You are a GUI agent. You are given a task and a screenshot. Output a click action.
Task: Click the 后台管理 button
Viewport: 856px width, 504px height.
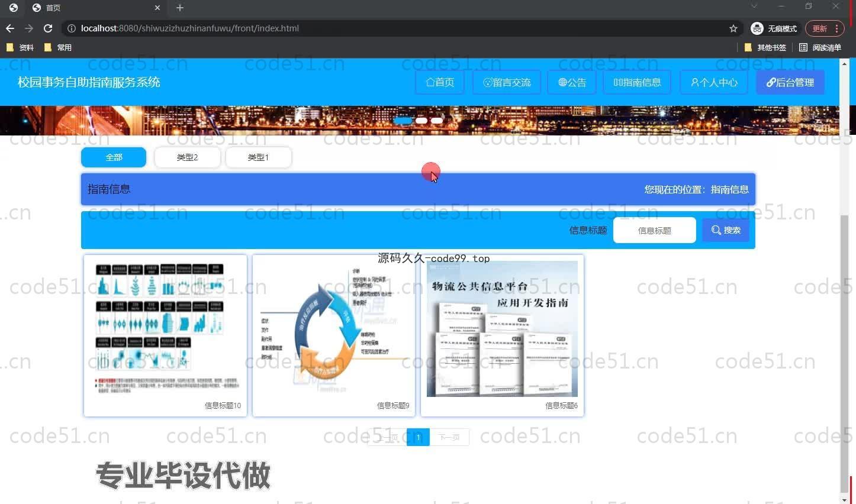(790, 82)
